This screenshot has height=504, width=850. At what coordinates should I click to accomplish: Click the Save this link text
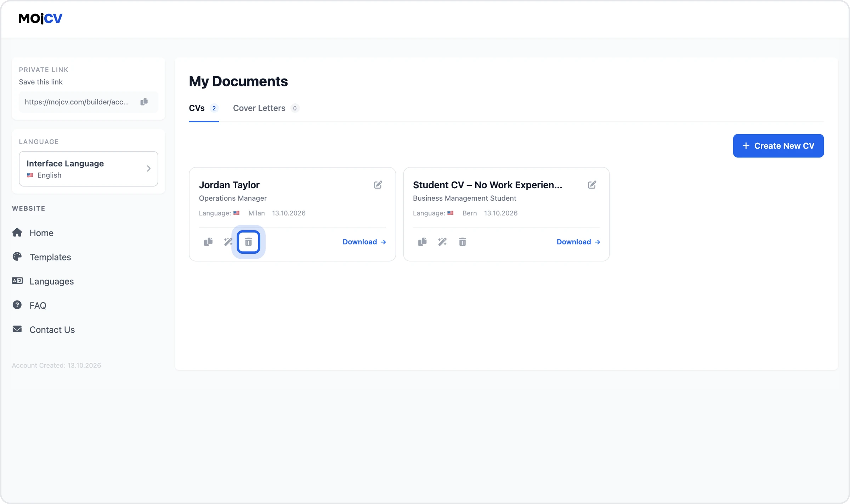40,82
